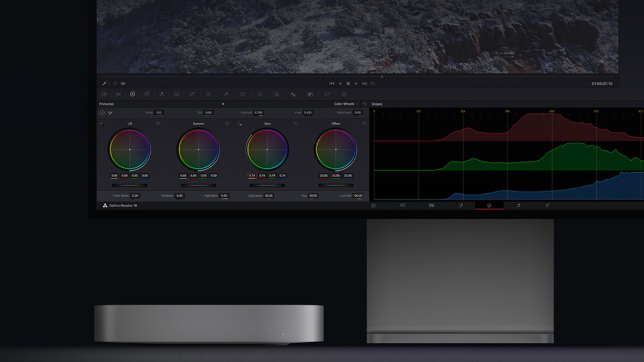Select the Qualifier eyedropper palette
This screenshot has height=362, width=644.
(x=225, y=94)
